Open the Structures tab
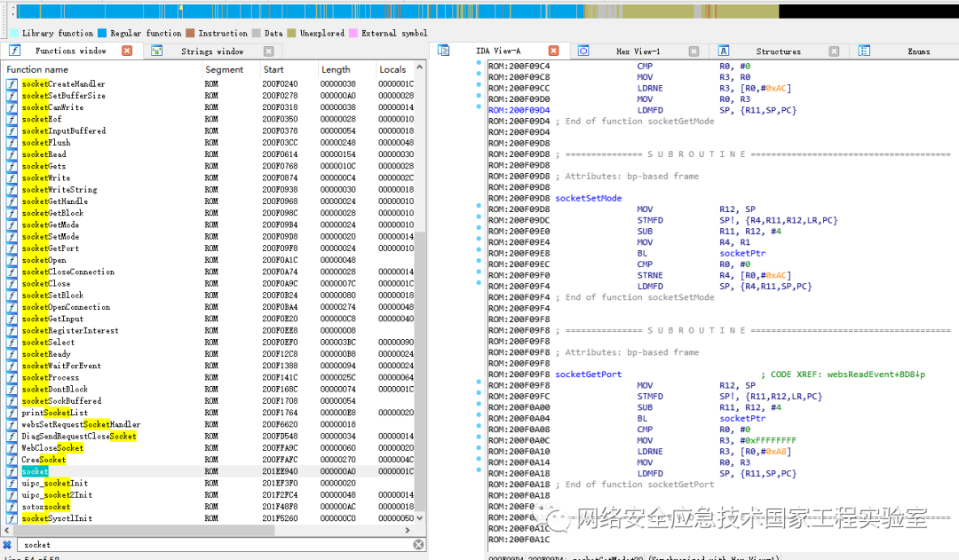The image size is (959, 560). tap(778, 51)
